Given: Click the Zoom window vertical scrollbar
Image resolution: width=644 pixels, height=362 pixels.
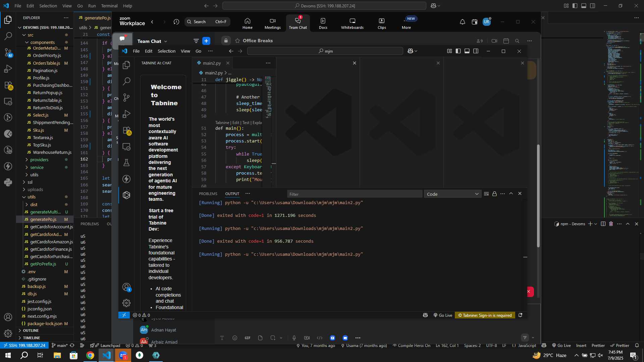Looking at the screenshot, I should coord(538,196).
